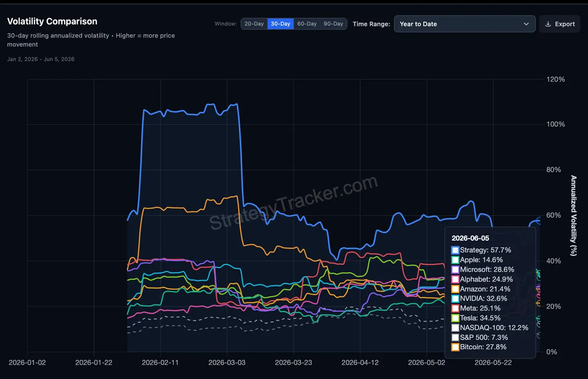Click the 'Amazon: 21.4%' tooltip value
Image resolution: width=588 pixels, height=379 pixels.
tap(485, 289)
